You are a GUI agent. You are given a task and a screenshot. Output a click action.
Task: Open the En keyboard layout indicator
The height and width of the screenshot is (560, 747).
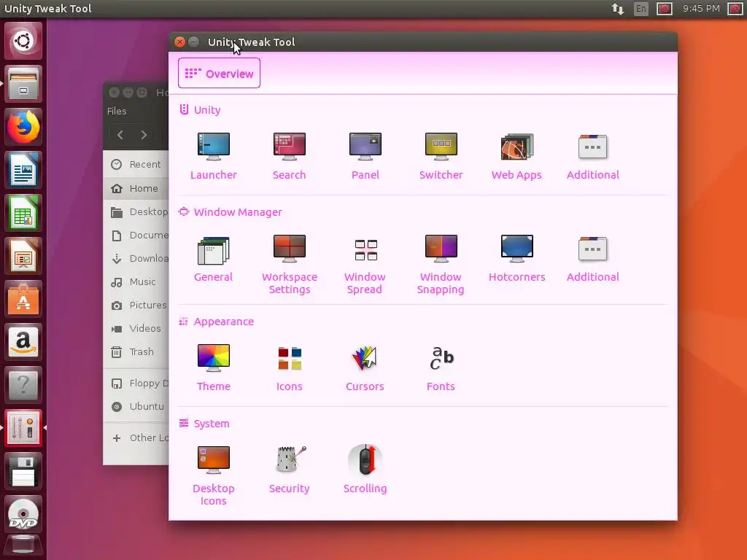pyautogui.click(x=641, y=9)
